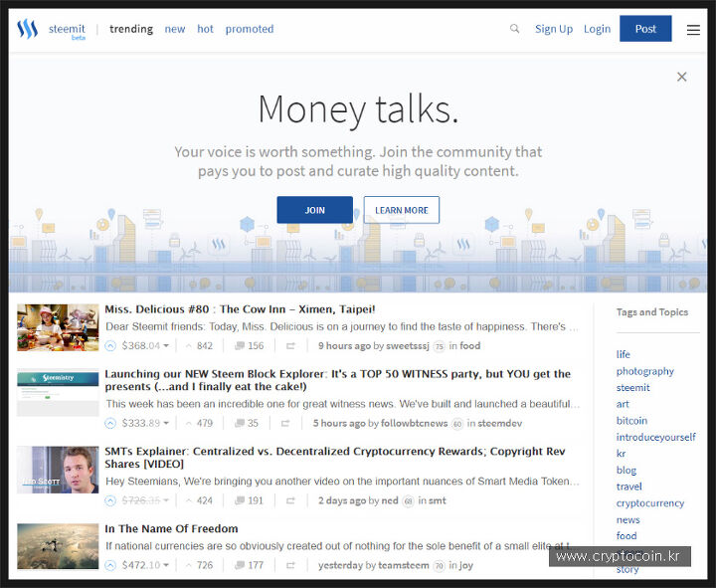Select the cryptocurrency tag
The height and width of the screenshot is (588, 716).
click(649, 503)
